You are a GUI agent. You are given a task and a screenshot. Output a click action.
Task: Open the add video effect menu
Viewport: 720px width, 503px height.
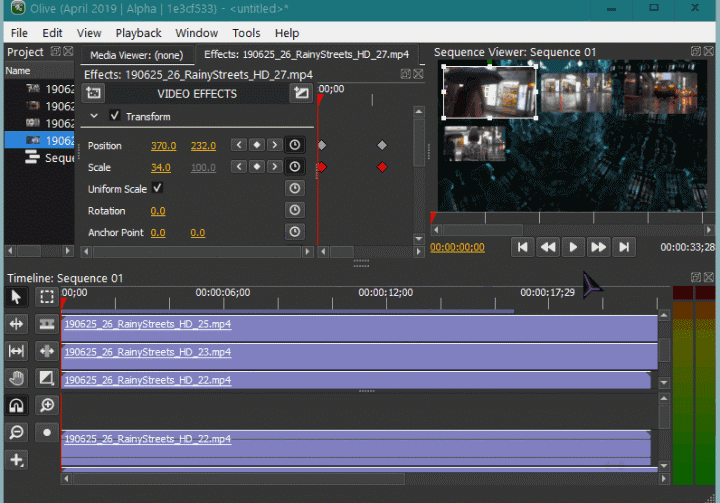click(94, 93)
